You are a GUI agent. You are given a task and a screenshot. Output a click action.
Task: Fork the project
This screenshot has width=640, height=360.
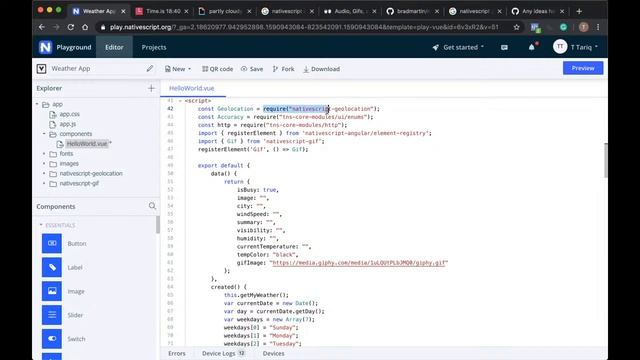pos(283,69)
